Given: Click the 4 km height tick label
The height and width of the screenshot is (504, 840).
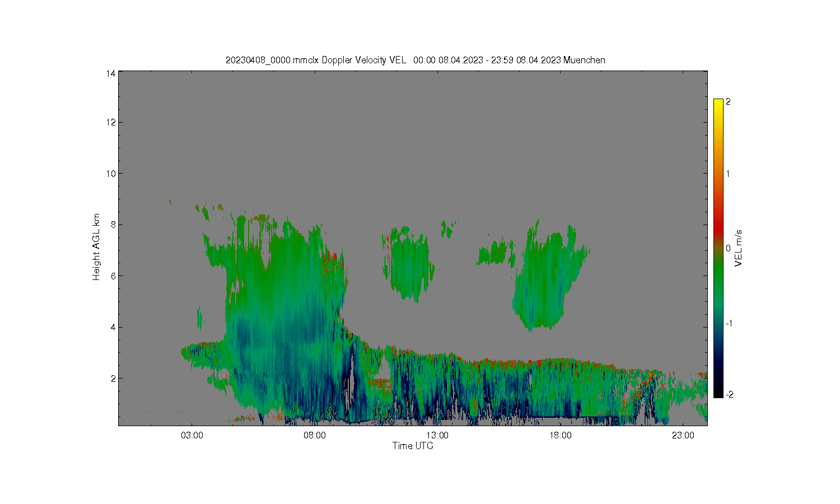Looking at the screenshot, I should pos(113,327).
